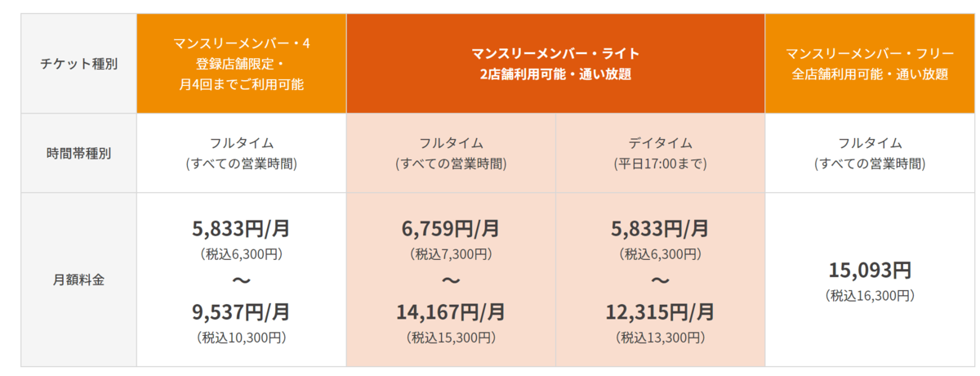Click the チケット種別 row header
The height and width of the screenshot is (376, 980).
pos(78,64)
